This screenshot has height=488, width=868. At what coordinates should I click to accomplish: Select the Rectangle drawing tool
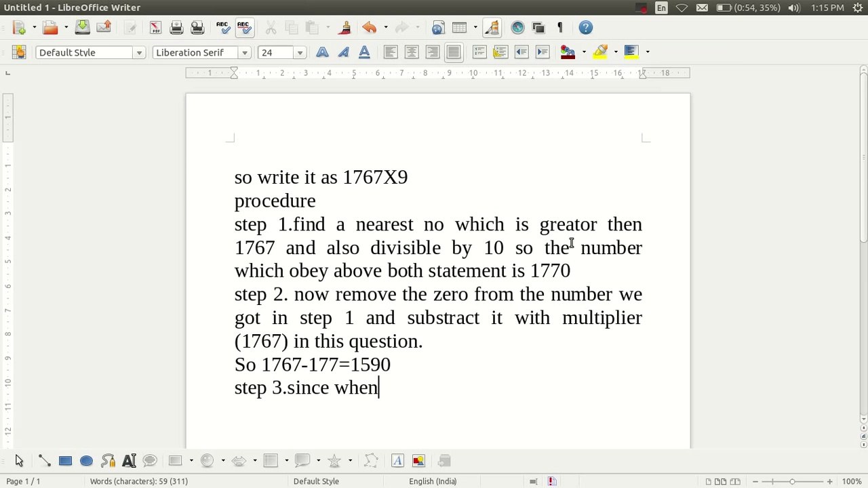click(x=65, y=461)
